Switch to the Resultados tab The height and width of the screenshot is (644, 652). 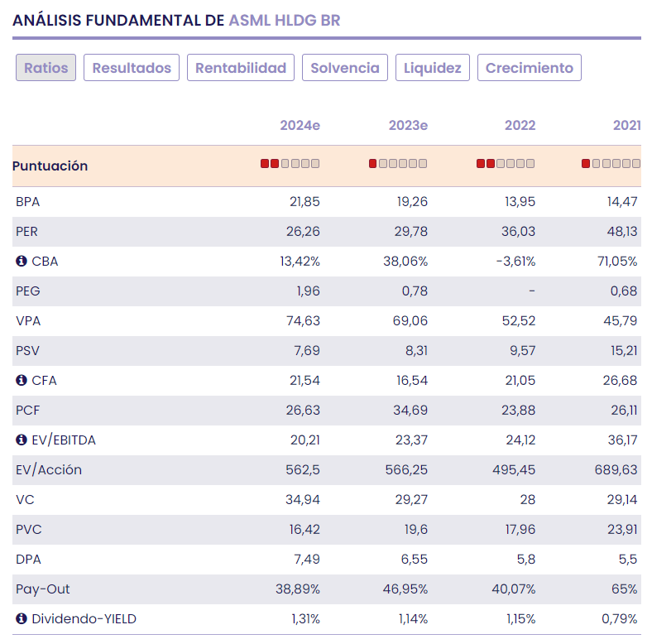tap(132, 68)
